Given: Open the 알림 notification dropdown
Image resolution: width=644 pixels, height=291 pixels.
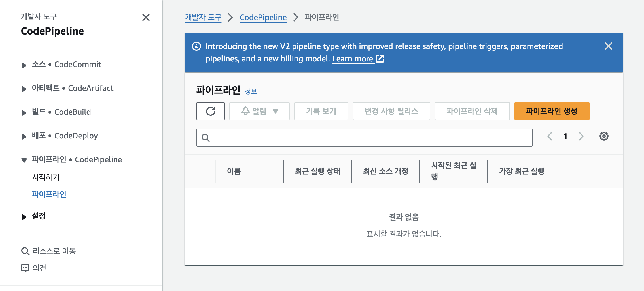Looking at the screenshot, I should [259, 111].
